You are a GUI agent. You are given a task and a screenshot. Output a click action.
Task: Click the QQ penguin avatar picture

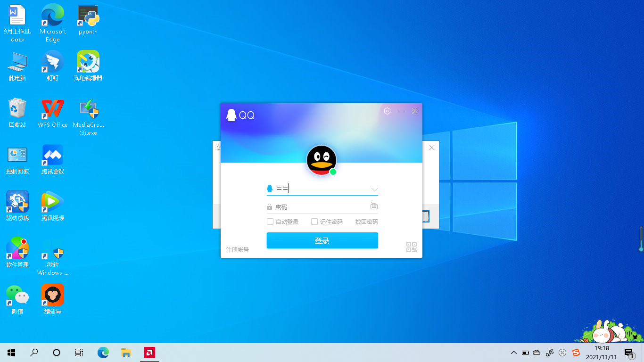pos(322,160)
